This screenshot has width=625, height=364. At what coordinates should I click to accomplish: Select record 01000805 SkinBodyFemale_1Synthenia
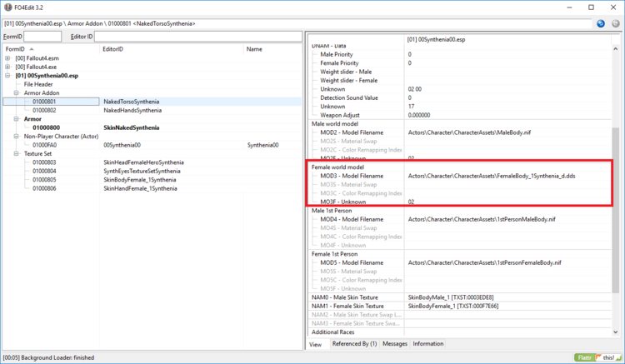pos(152,180)
